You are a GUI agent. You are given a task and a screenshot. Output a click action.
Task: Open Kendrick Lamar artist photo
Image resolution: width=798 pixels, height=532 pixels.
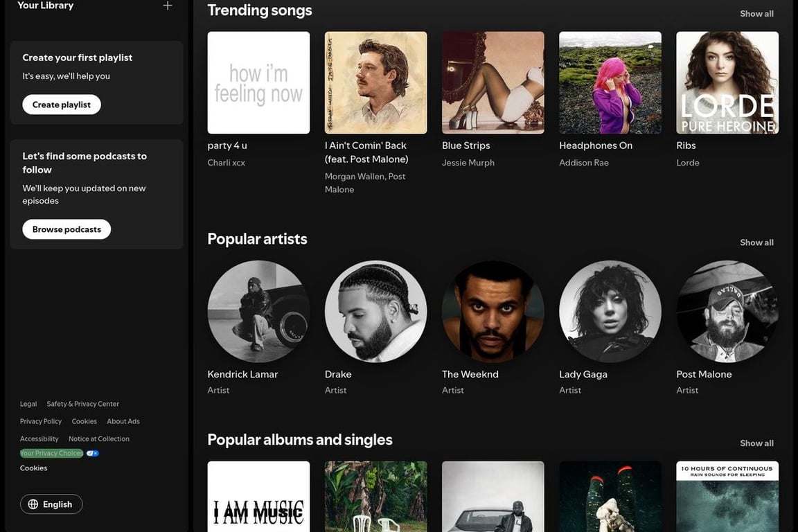258,312
